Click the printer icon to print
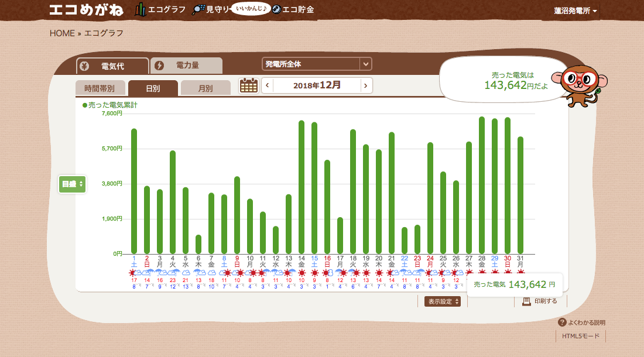 click(526, 301)
